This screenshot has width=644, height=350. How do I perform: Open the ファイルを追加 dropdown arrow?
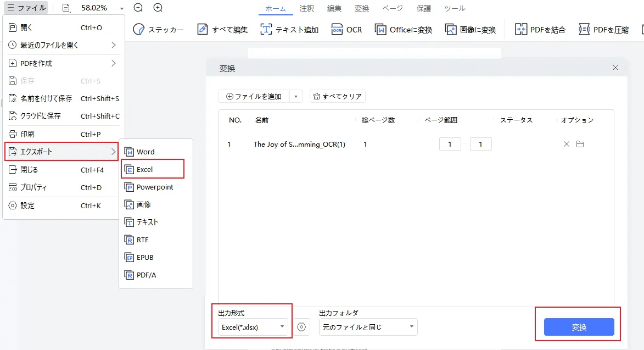point(295,96)
